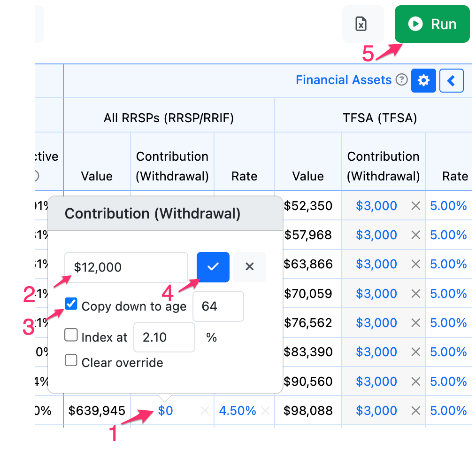Image resolution: width=476 pixels, height=453 pixels.
Task: Toggle Copy down to age checkbox
Action: click(x=71, y=304)
